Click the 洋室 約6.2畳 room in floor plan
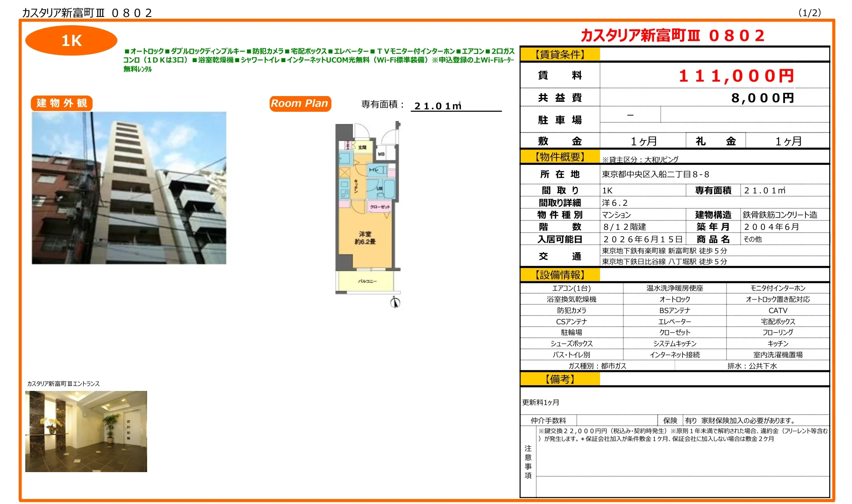Viewport: 852px width, 504px height. [x=365, y=238]
